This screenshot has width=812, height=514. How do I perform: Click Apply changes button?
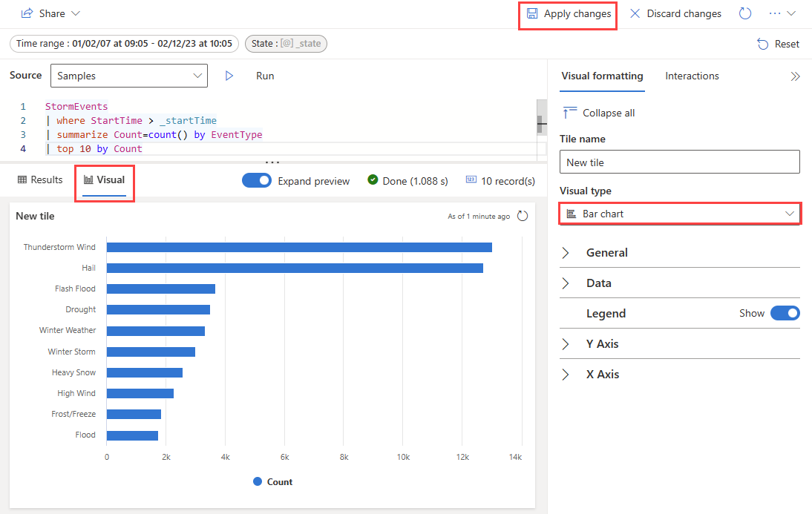569,13
